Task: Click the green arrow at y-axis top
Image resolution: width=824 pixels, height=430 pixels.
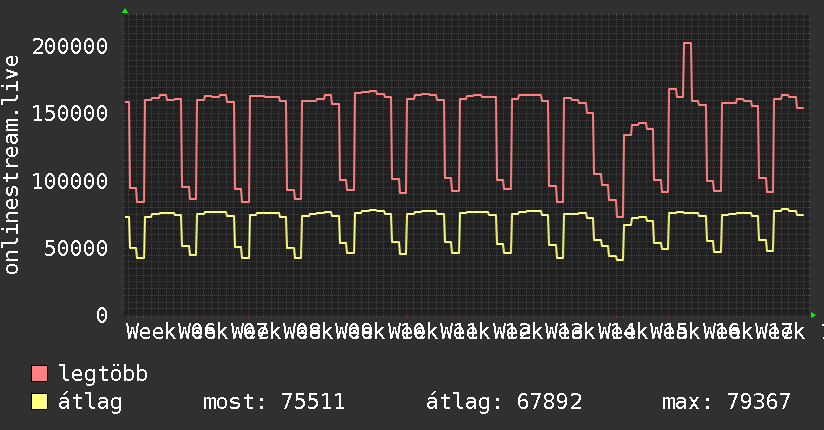Action: click(125, 11)
